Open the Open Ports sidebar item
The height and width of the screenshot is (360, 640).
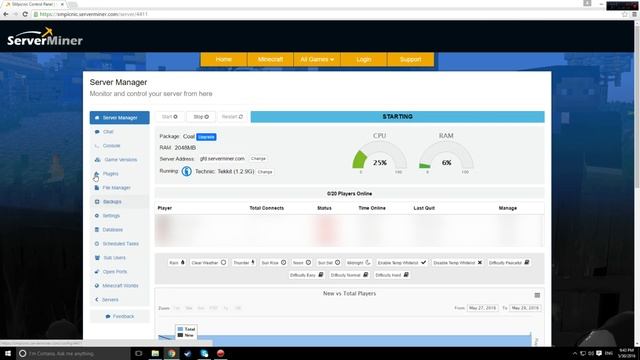click(119, 271)
